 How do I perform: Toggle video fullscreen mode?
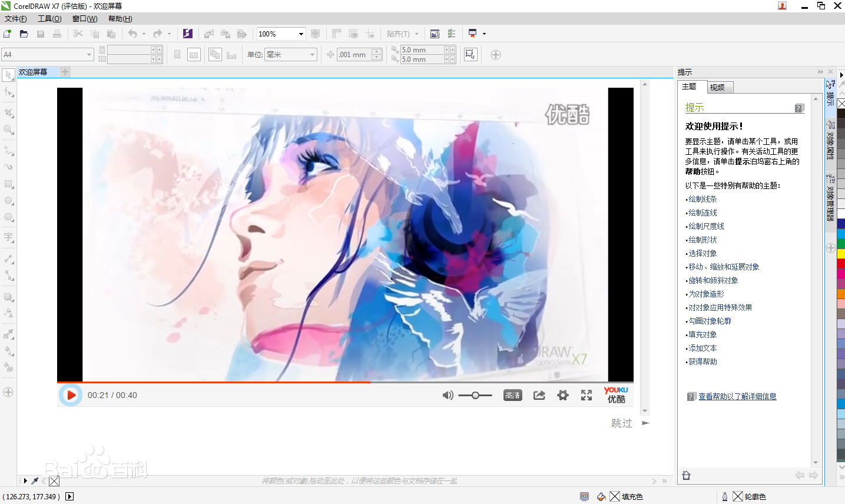[x=586, y=395]
